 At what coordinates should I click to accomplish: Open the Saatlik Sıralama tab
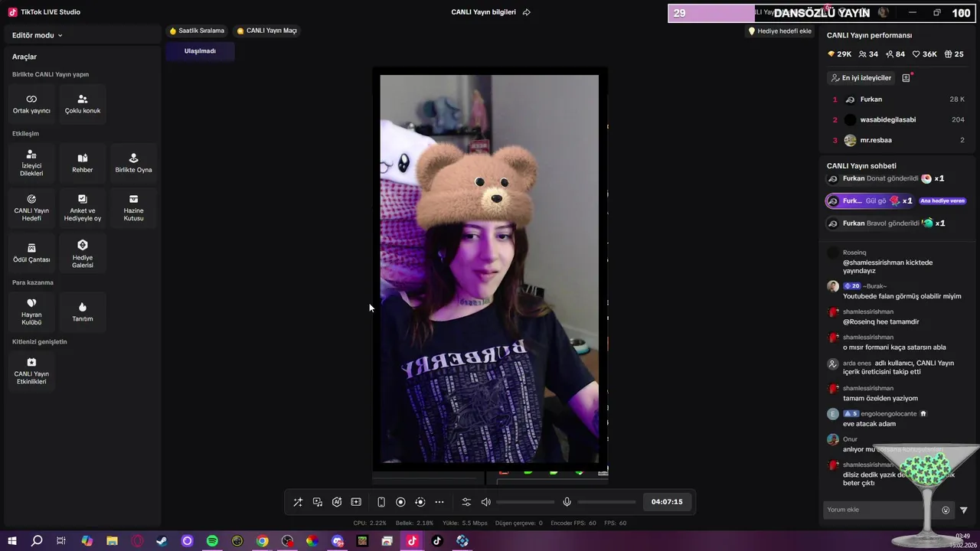tap(197, 31)
